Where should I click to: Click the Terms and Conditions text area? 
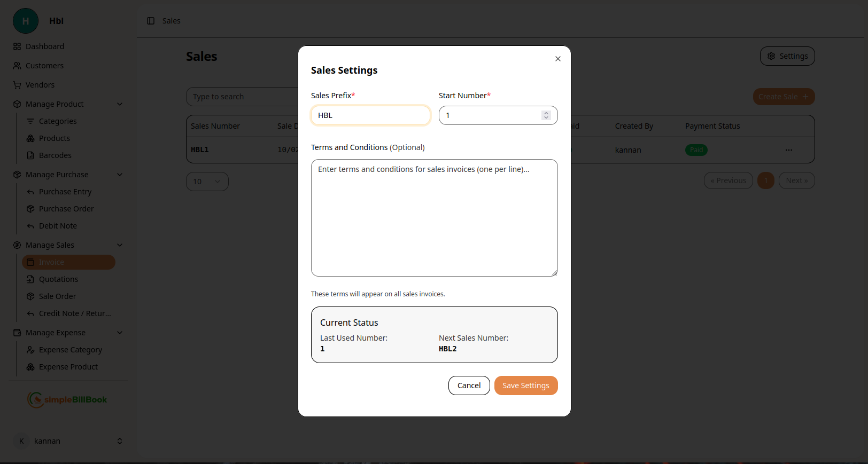tap(434, 218)
